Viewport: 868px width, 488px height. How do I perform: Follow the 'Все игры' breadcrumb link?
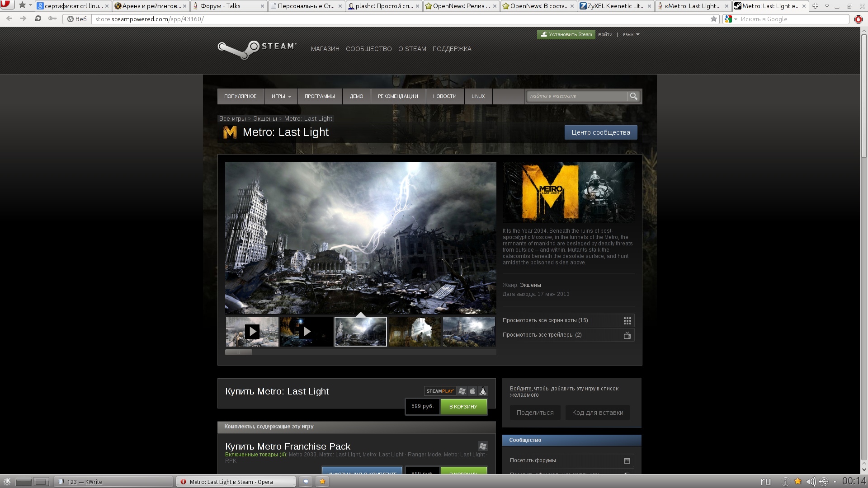tap(232, 118)
